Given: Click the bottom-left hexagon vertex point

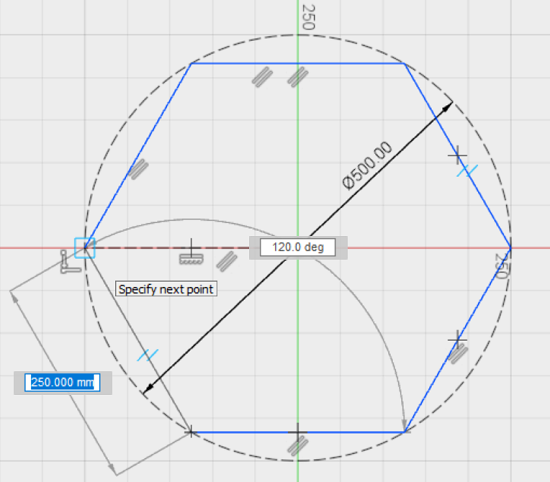Looking at the screenshot, I should [191, 432].
